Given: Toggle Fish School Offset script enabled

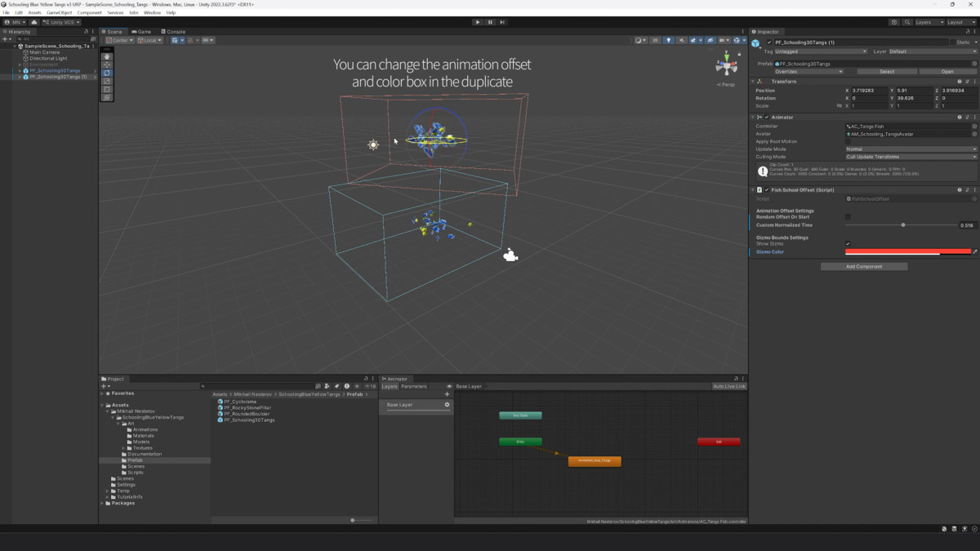Looking at the screenshot, I should (767, 189).
